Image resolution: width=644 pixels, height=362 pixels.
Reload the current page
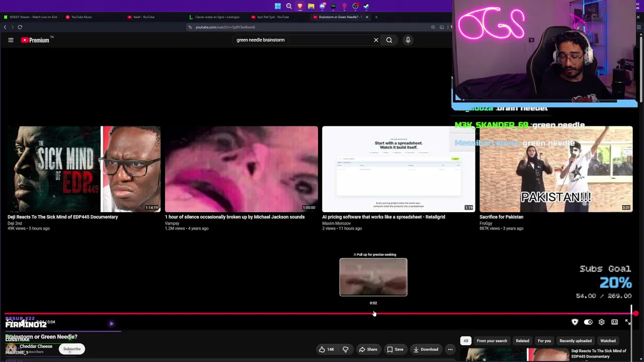pyautogui.click(x=20, y=27)
